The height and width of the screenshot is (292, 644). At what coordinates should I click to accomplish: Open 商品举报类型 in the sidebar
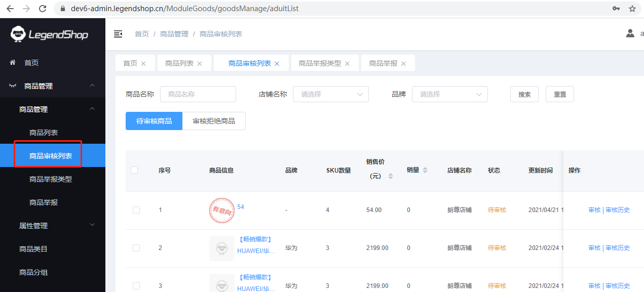(51, 179)
